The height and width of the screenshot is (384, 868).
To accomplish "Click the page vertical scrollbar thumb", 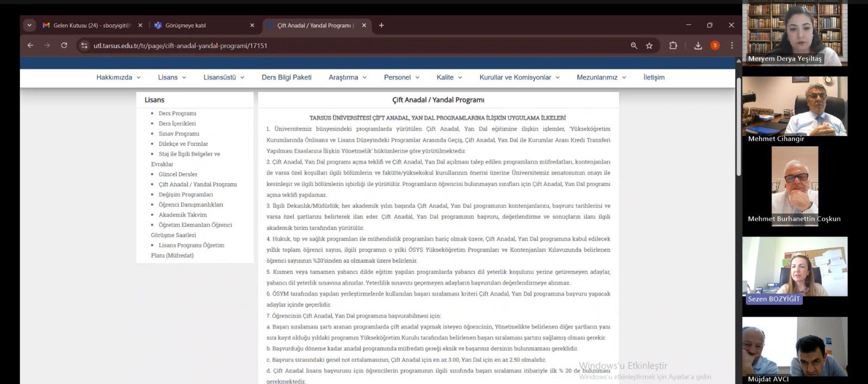I will click(738, 126).
